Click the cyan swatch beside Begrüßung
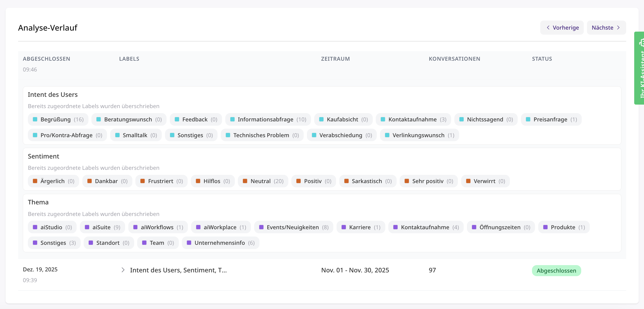 (x=35, y=119)
